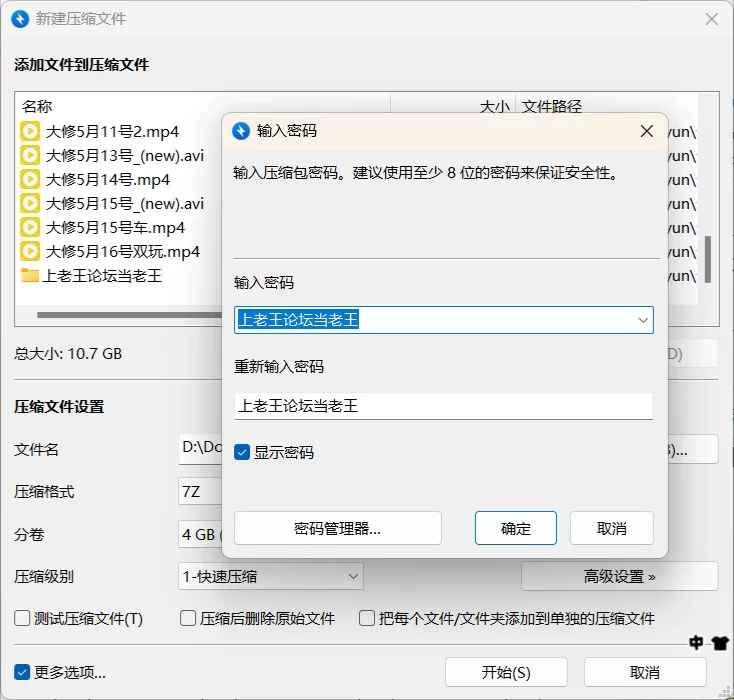734x700 pixels.
Task: Click the 输入密码 dialog title icon
Action: [x=241, y=131]
